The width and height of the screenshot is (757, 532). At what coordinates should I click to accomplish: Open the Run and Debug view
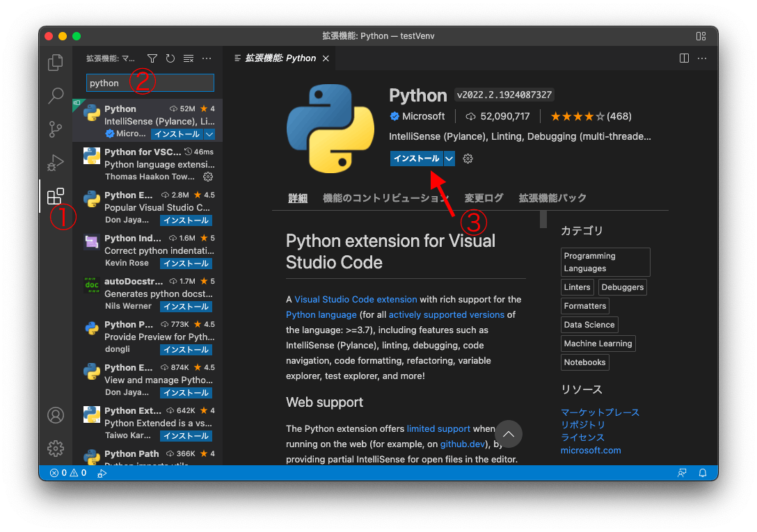click(56, 163)
